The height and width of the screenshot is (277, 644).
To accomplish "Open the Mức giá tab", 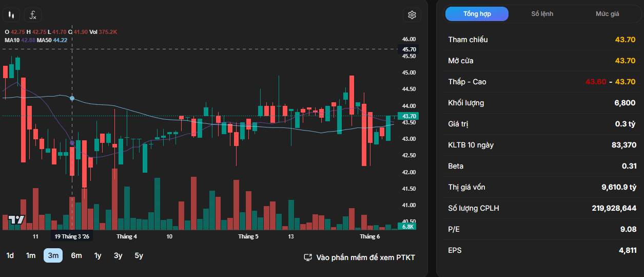I will pos(607,14).
